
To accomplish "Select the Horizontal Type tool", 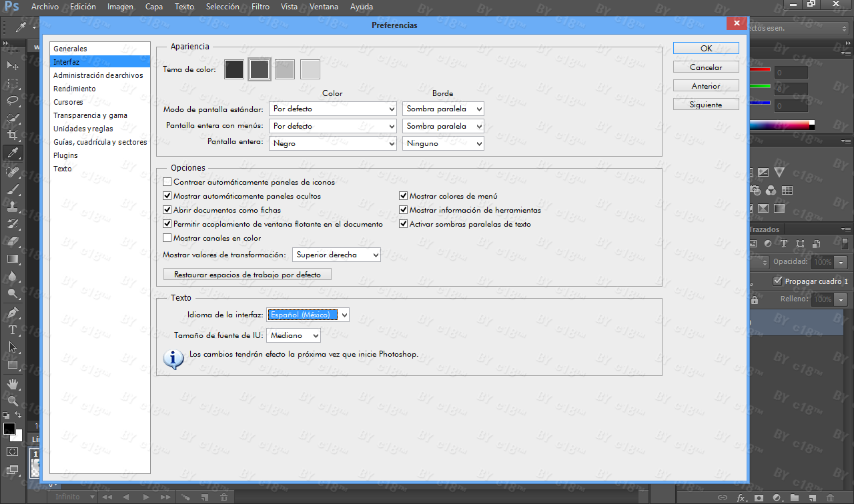I will pyautogui.click(x=13, y=330).
